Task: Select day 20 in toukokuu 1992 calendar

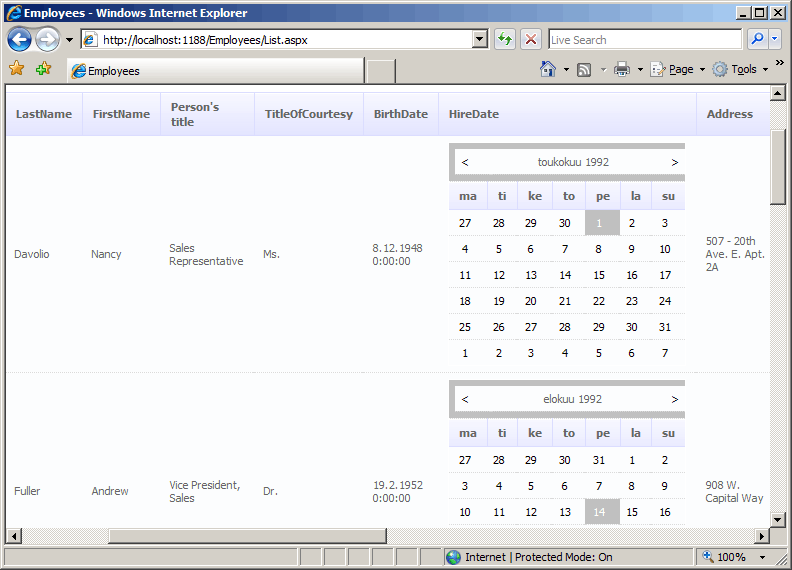Action: coord(530,301)
